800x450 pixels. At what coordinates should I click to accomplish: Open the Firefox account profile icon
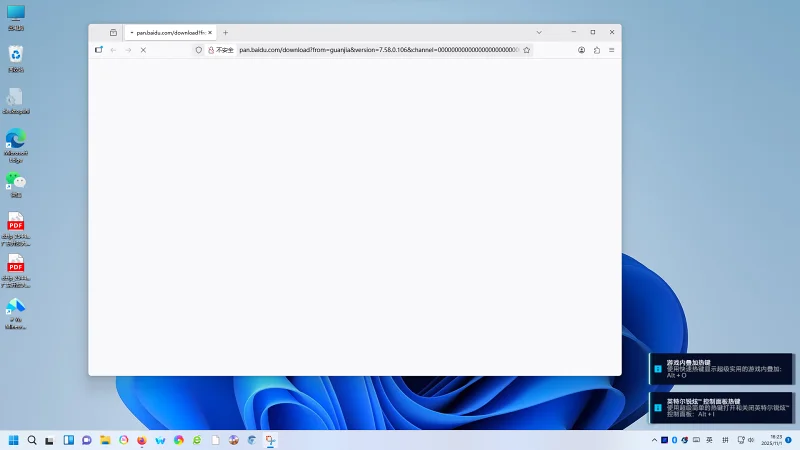(x=581, y=50)
